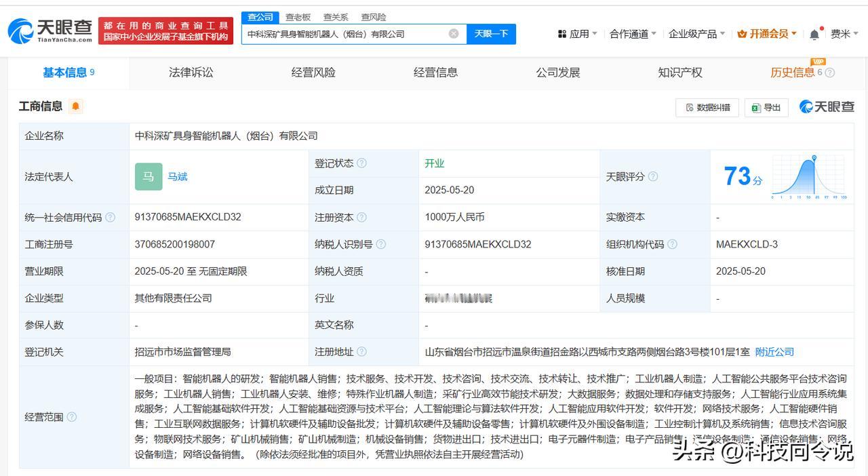The image size is (868, 476).
Task: Click help icon next to 登记状态
Action: (361, 163)
